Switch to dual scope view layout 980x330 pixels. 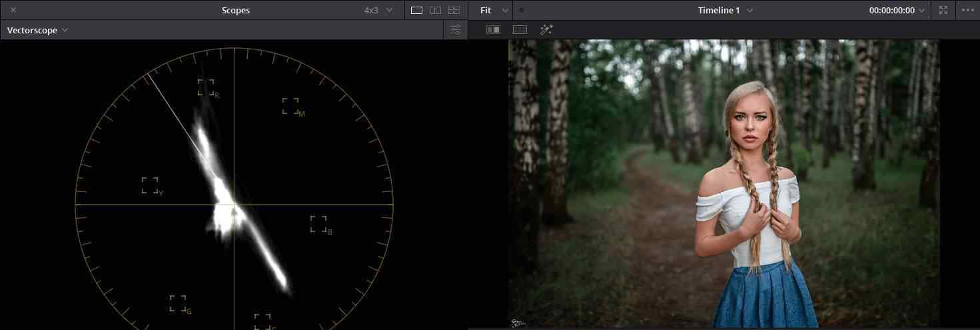coord(436,10)
